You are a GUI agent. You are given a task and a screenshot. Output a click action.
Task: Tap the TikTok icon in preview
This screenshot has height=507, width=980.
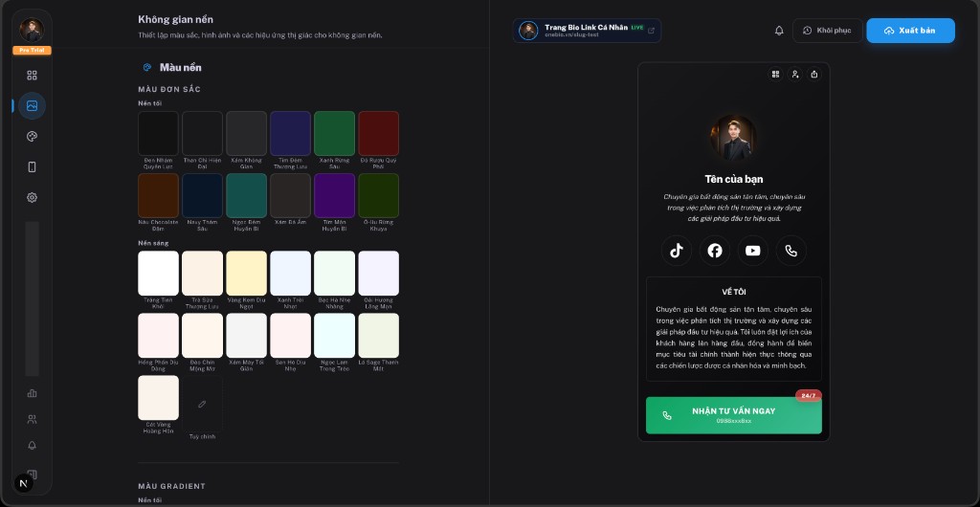(677, 251)
